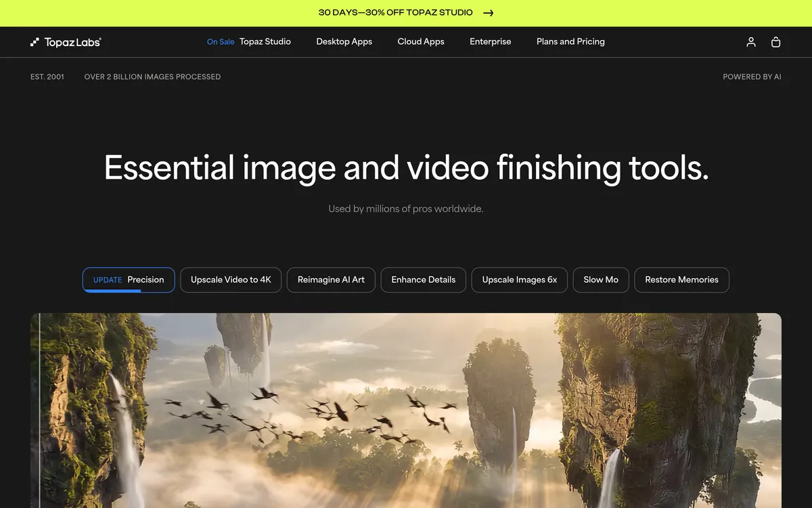The width and height of the screenshot is (812, 508).
Task: Open the user account icon
Action: point(750,42)
